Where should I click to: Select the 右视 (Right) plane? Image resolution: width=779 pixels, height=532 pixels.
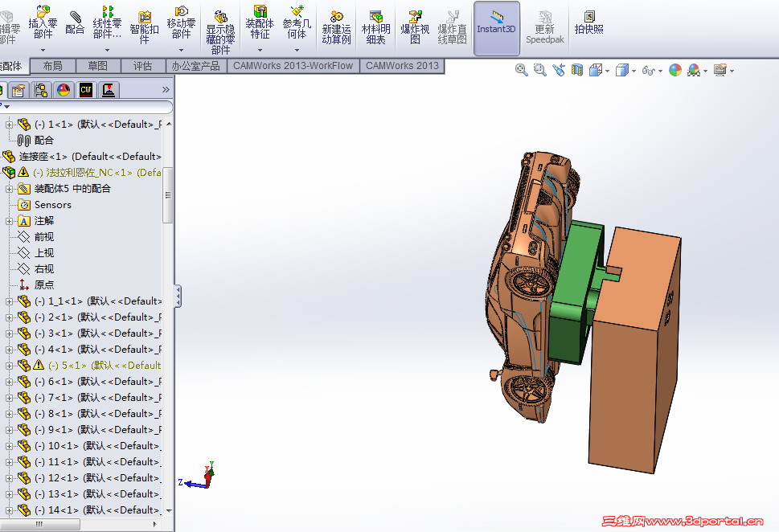(x=35, y=268)
